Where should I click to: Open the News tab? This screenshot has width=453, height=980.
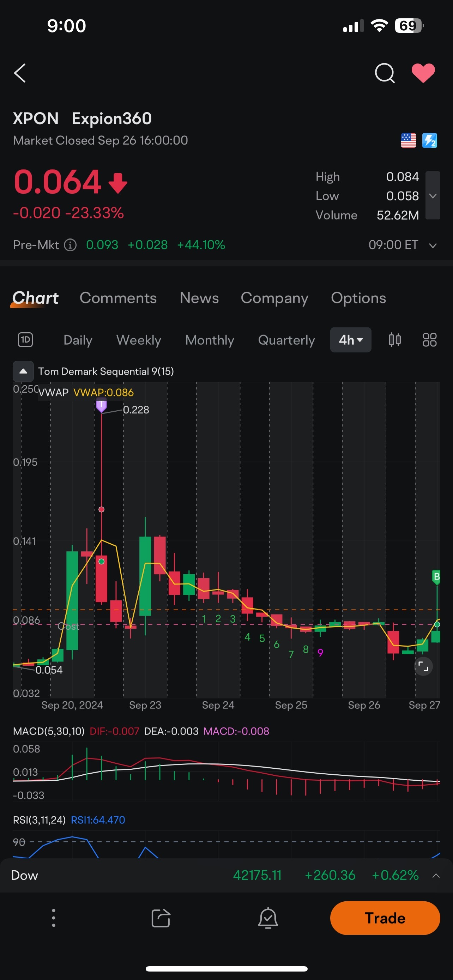pyautogui.click(x=199, y=298)
